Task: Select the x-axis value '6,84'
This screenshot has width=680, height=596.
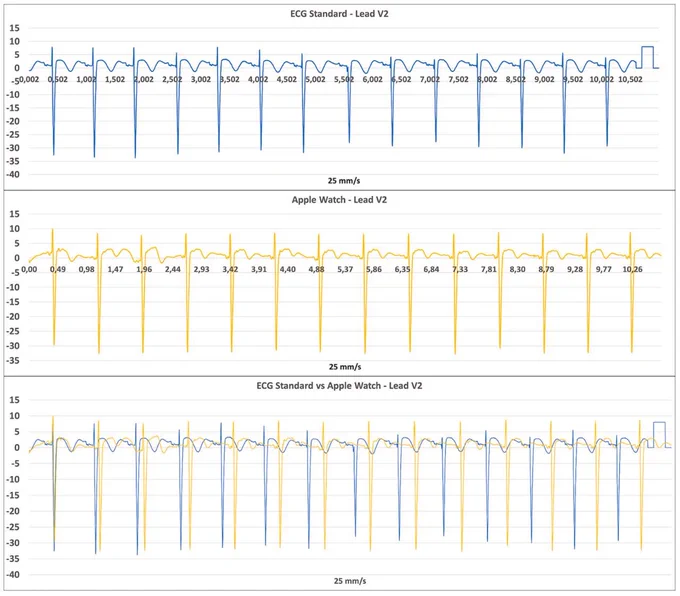Action: (431, 269)
